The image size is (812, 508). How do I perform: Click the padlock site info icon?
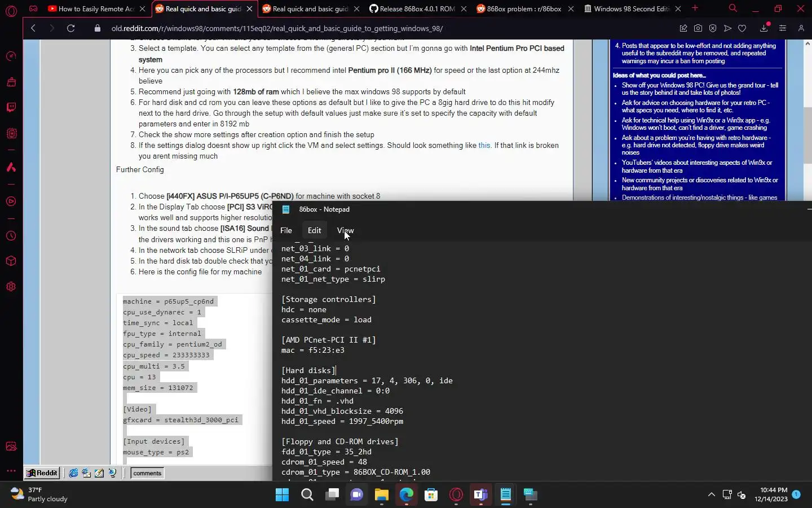[98, 28]
